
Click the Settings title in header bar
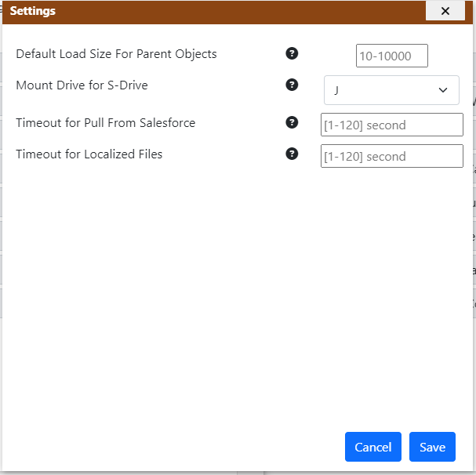coord(32,11)
